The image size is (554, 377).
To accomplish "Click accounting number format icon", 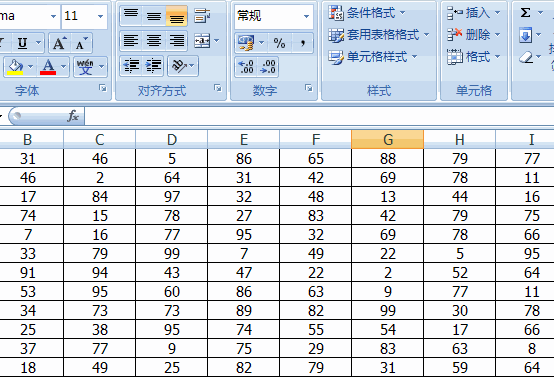I will click(x=246, y=43).
